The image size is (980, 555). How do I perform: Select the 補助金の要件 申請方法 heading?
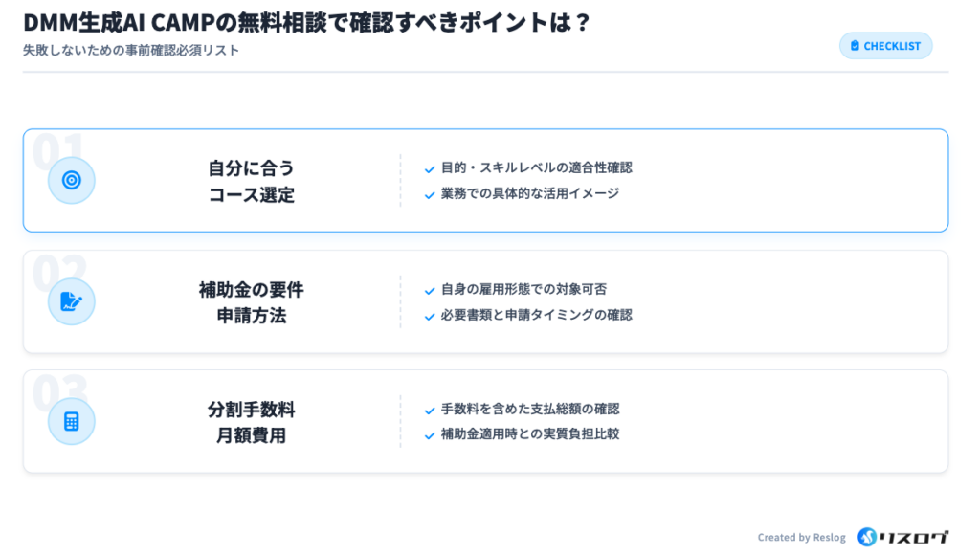[x=252, y=301]
